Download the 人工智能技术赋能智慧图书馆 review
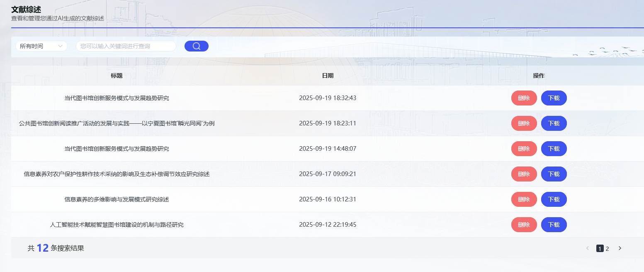644x272 pixels. [x=554, y=225]
